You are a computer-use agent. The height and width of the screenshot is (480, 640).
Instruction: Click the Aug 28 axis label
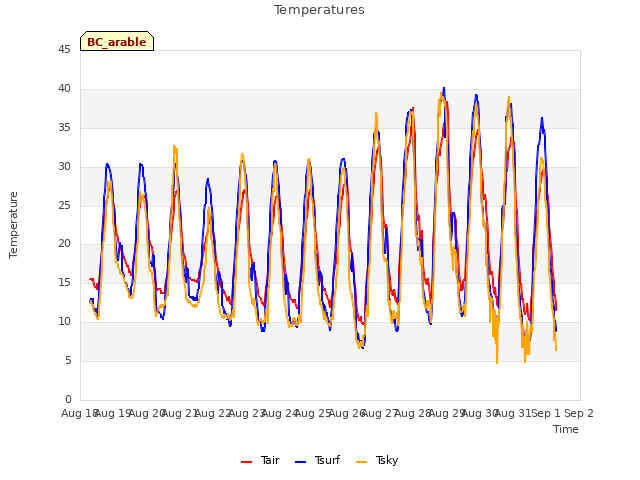pyautogui.click(x=412, y=413)
